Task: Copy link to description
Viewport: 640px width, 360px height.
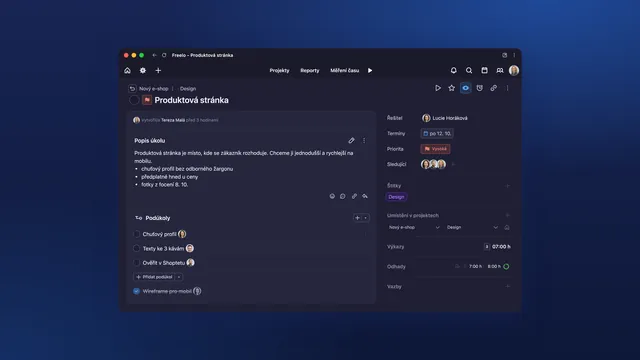Action: pyautogui.click(x=354, y=196)
